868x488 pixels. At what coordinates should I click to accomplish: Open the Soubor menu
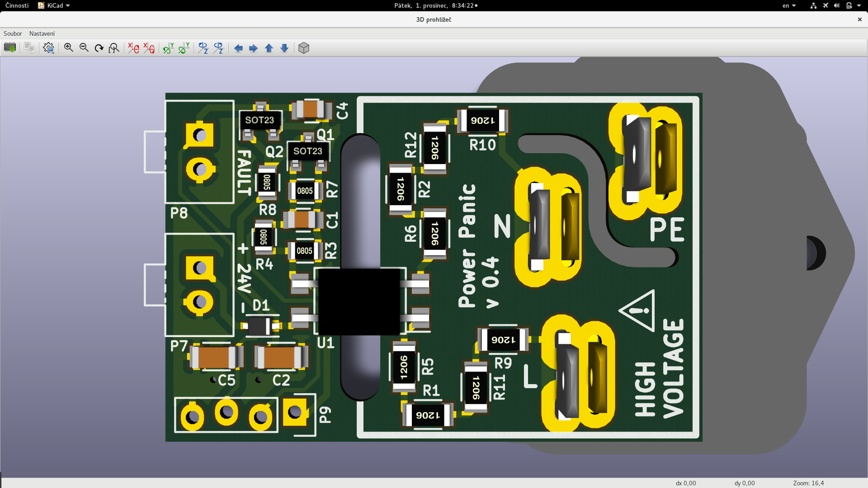(13, 33)
